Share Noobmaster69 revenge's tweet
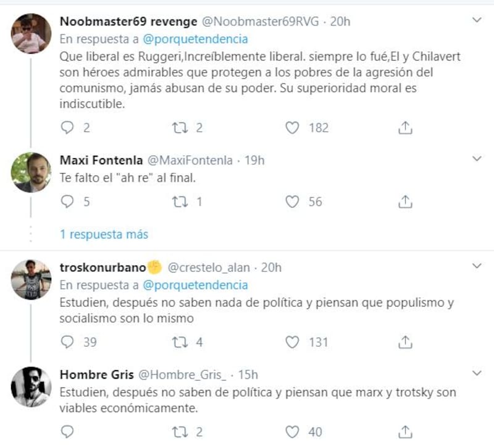The width and height of the screenshot is (494, 448). 405,128
